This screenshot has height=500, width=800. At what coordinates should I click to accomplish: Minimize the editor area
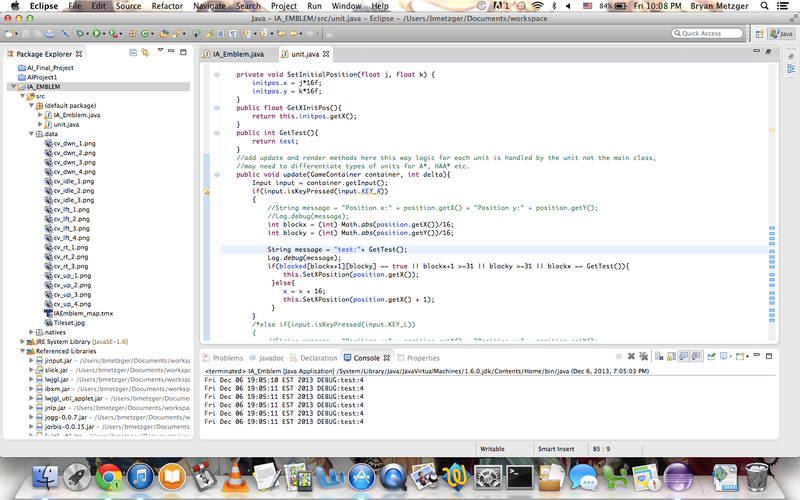click(757, 51)
